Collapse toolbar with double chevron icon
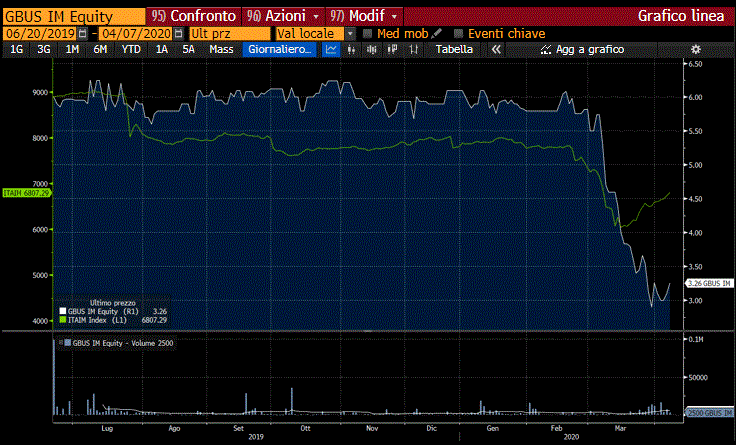 496,49
